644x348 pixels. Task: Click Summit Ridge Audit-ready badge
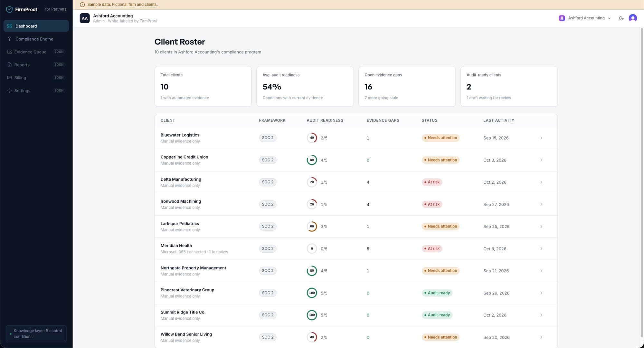(437, 315)
